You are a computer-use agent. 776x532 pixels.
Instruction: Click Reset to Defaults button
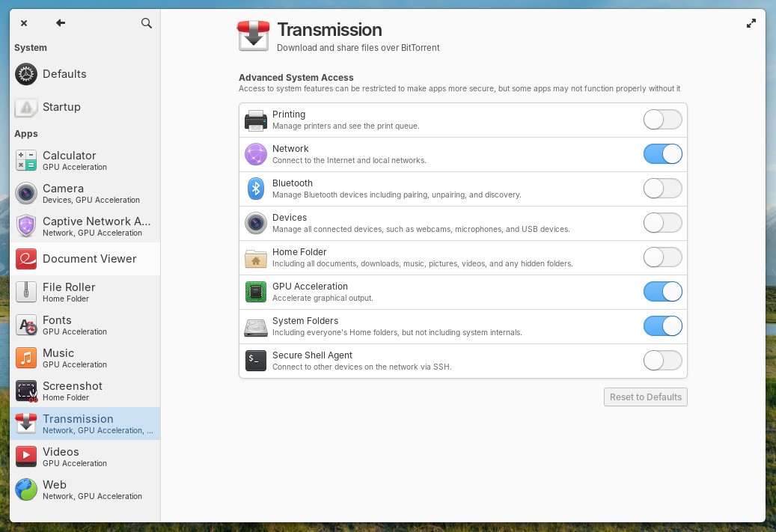pos(645,397)
